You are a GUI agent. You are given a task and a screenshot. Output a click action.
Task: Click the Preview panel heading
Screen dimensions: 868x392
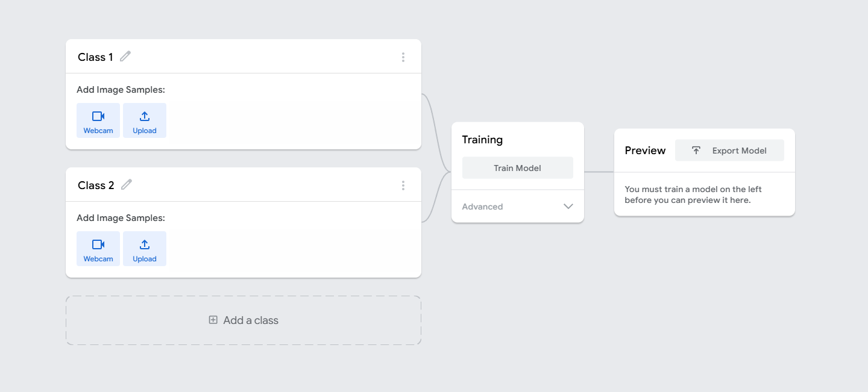[x=645, y=151]
